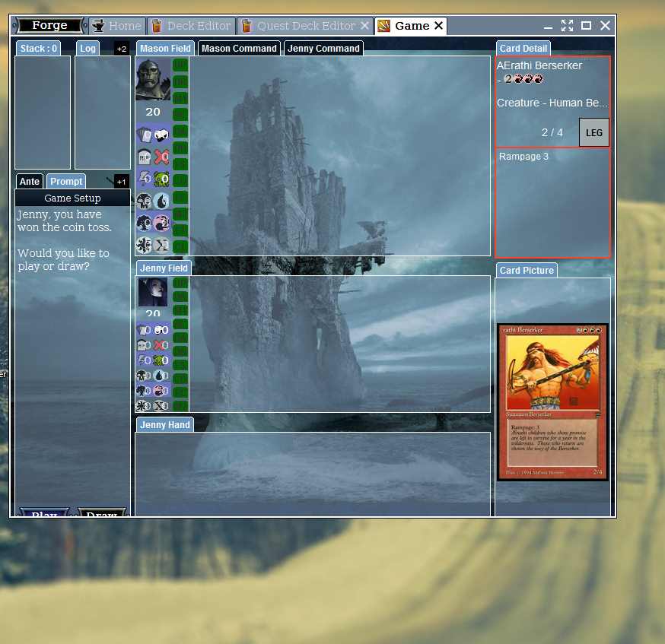Toggle last green phase indicator in Mason's field

(x=180, y=246)
